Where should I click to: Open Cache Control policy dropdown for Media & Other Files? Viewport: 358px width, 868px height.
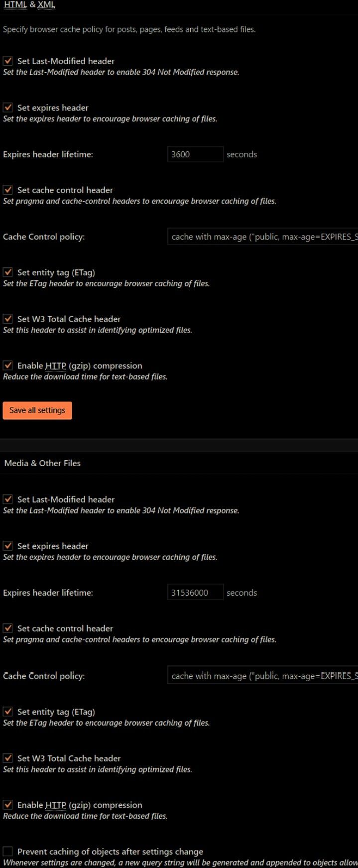point(263,676)
